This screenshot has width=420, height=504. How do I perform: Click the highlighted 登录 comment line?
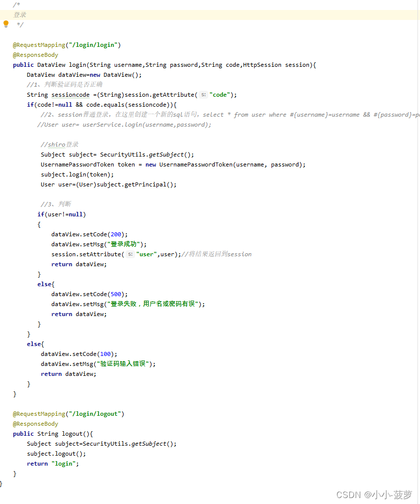[20, 14]
